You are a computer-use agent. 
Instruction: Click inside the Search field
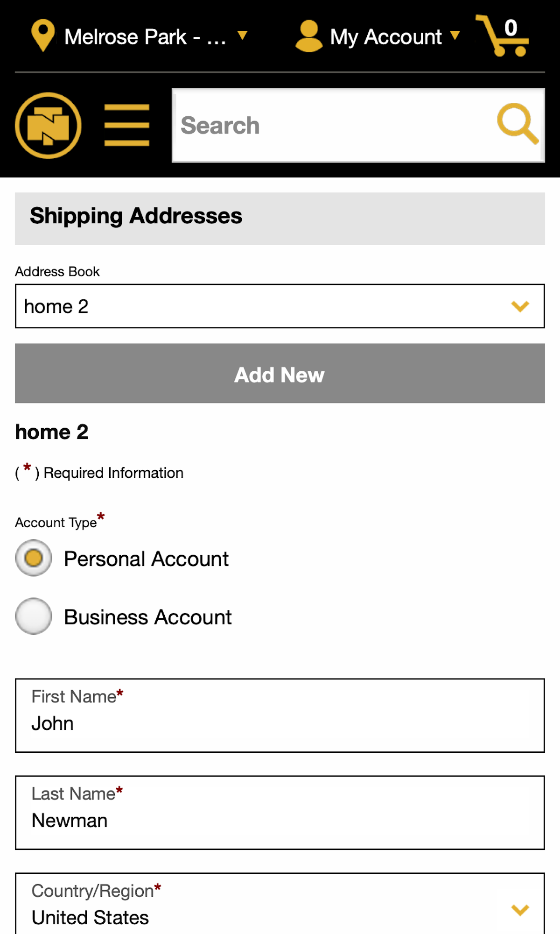(x=327, y=124)
